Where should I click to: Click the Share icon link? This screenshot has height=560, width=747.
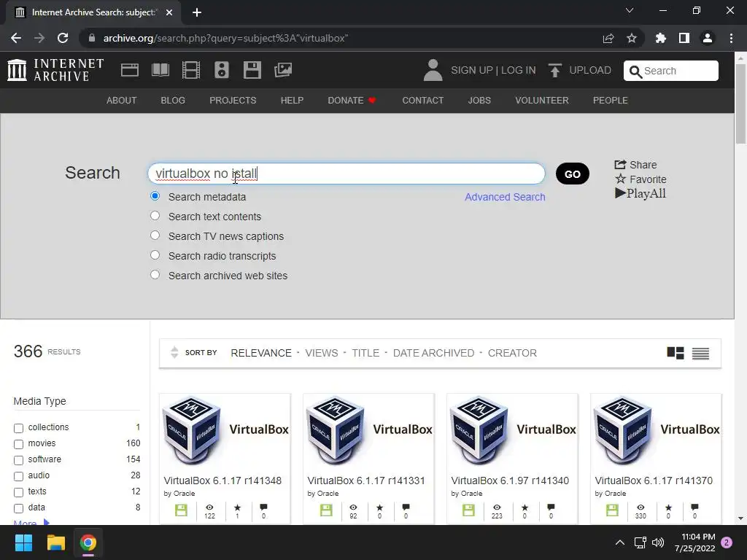[635, 165]
